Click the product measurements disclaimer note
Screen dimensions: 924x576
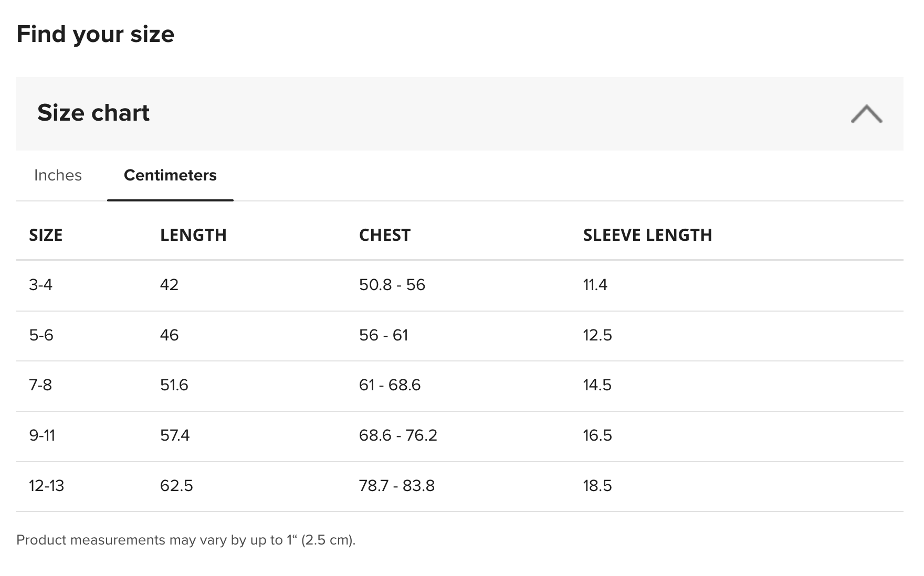(186, 540)
